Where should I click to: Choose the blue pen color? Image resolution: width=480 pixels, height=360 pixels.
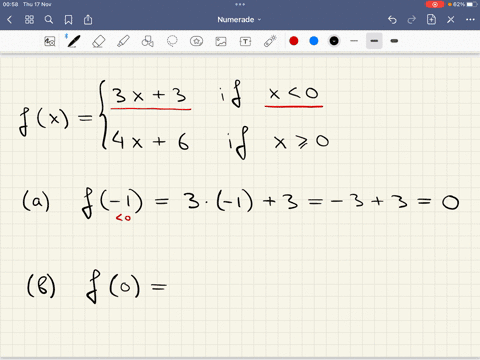[314, 41]
